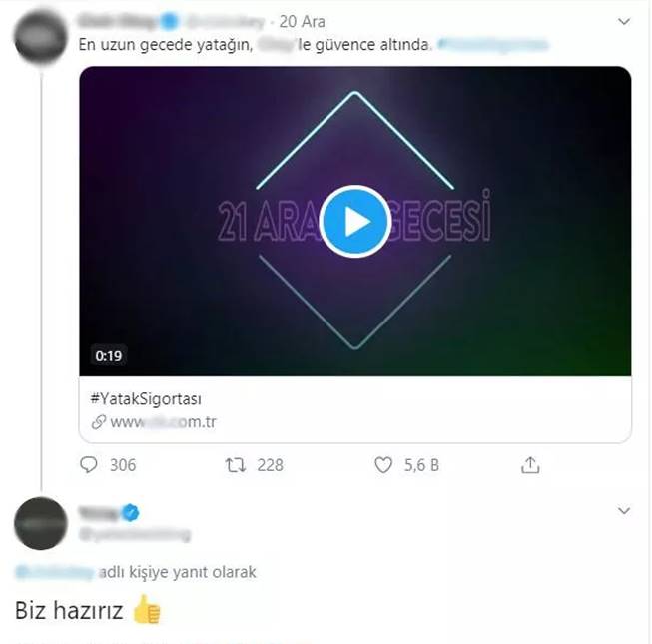Click the blurred hashtag in the tweet text
Viewport: 652px width, 644px height.
[x=493, y=44]
